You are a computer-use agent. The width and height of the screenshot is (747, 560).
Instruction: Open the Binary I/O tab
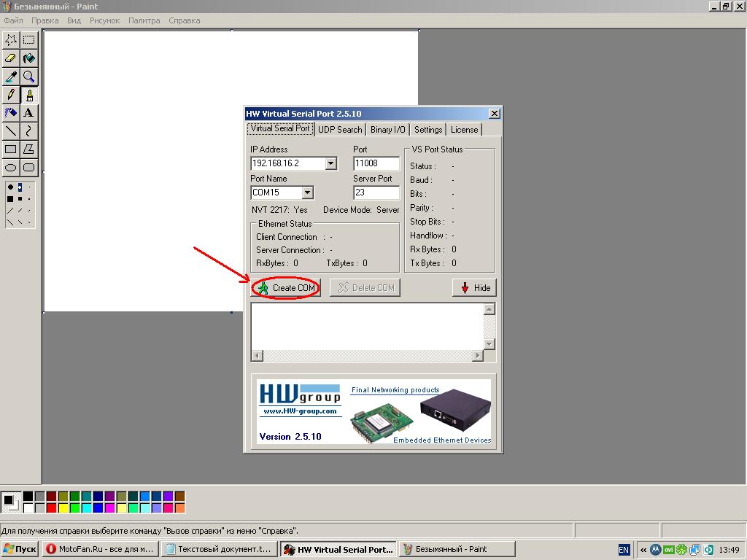[x=388, y=130]
